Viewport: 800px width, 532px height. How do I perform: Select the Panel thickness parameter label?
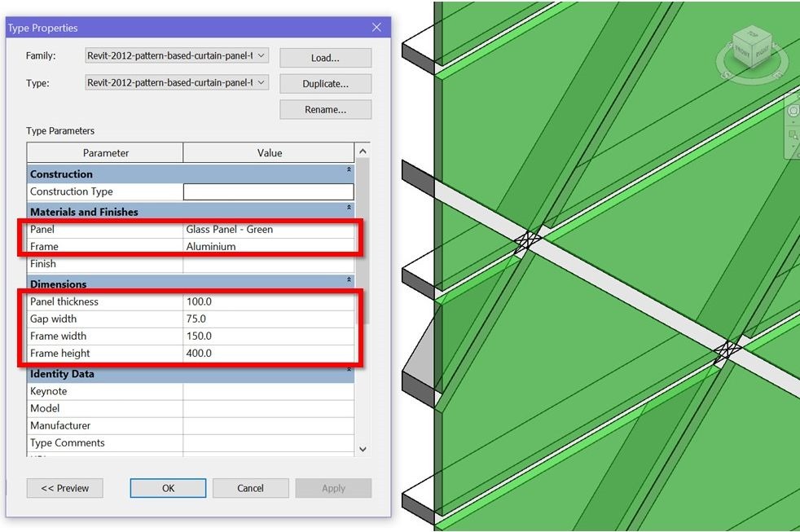click(x=64, y=301)
